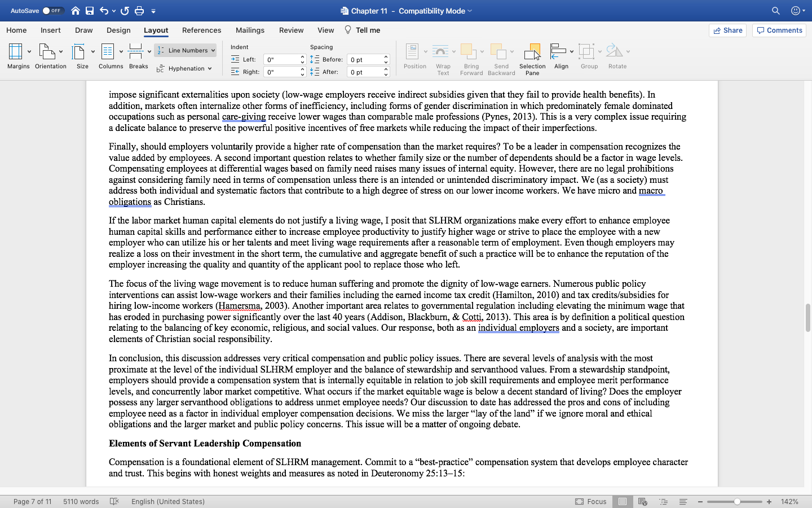Zoom out with the minus button
Image resolution: width=812 pixels, height=508 pixels.
pyautogui.click(x=700, y=501)
